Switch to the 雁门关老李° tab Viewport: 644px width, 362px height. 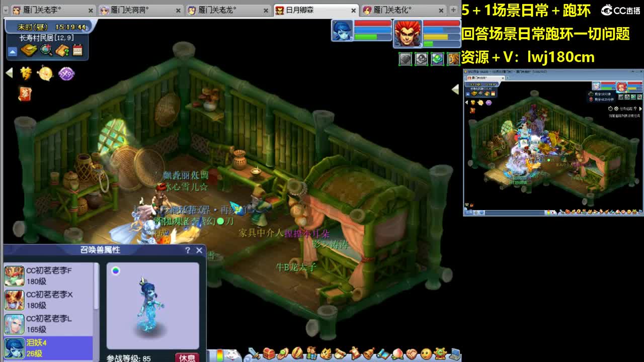coord(53,10)
